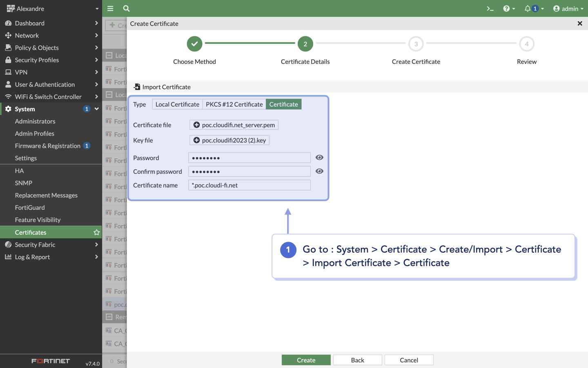
Task: Switch to the Administrators page
Action: pyautogui.click(x=35, y=121)
